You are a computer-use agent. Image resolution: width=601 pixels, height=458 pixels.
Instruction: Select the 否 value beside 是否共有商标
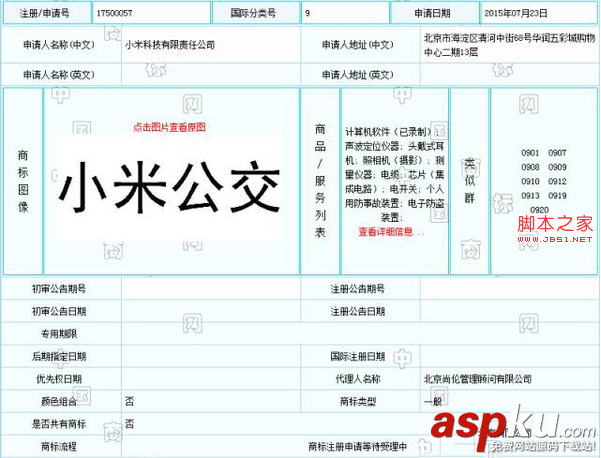point(130,424)
